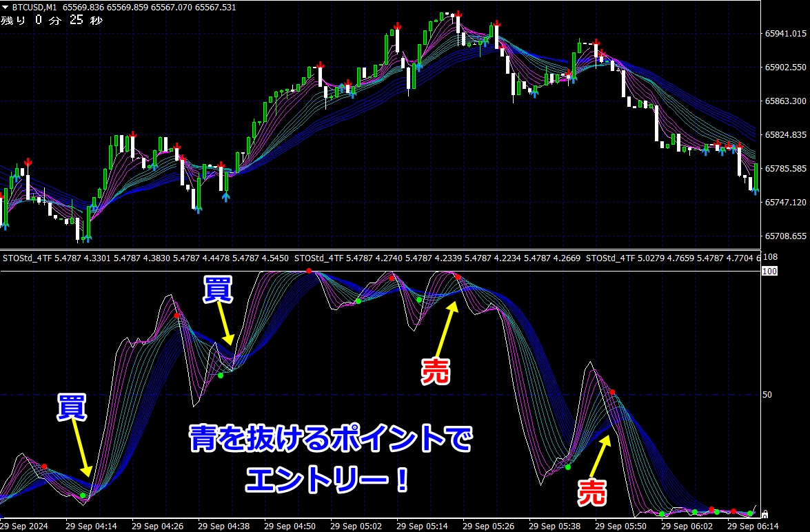Click the 29 Sep 05:02 time label
Screen dimensions: 810x532
coord(356,526)
